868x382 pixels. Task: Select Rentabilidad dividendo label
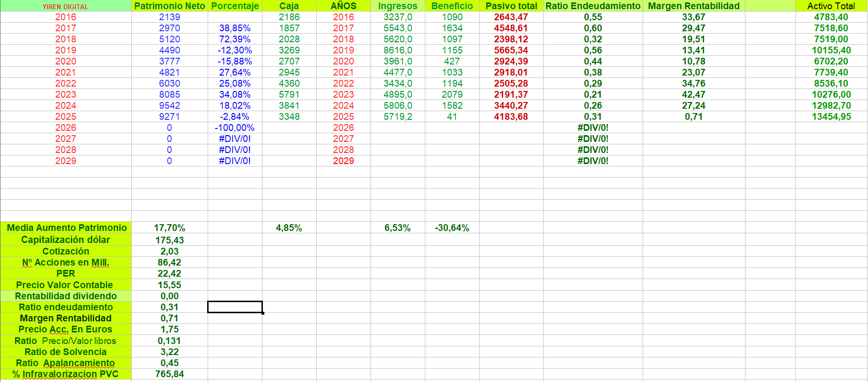[66, 296]
